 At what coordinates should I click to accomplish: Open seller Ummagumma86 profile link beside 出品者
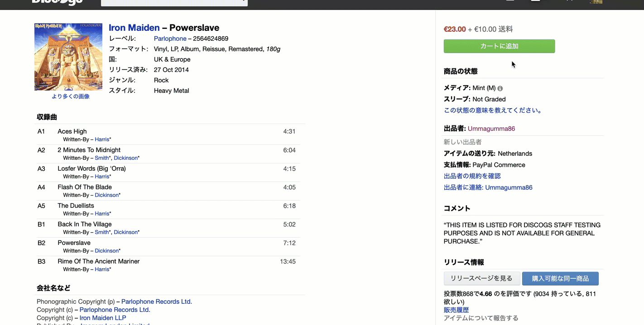491,129
